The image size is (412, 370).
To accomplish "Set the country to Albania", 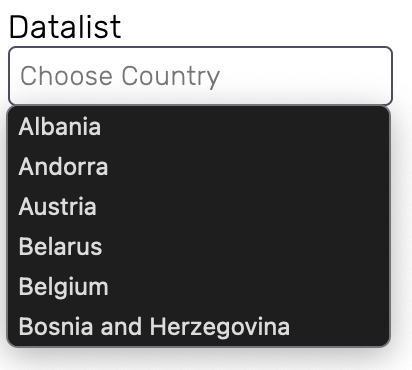I will pyautogui.click(x=198, y=127).
